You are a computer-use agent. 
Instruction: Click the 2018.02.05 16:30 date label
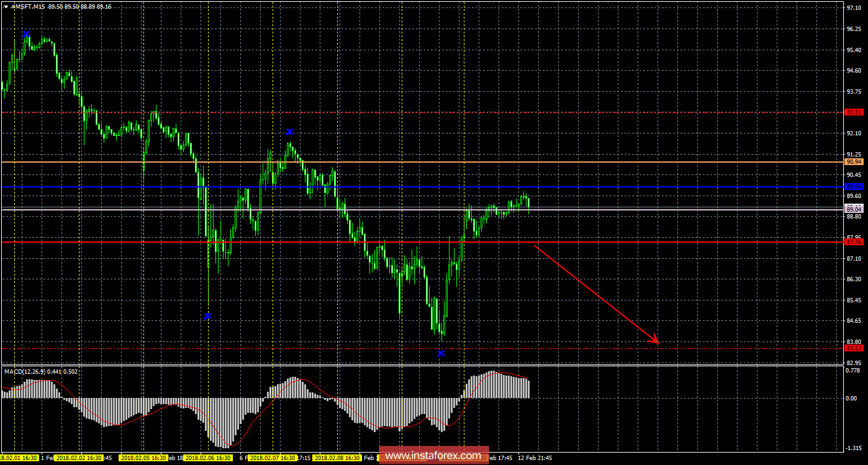(x=143, y=458)
